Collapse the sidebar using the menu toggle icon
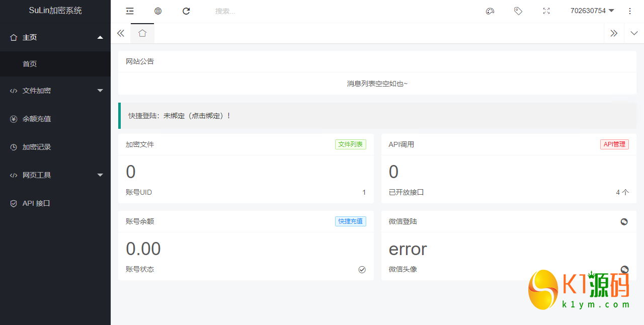The image size is (644, 325). (129, 11)
